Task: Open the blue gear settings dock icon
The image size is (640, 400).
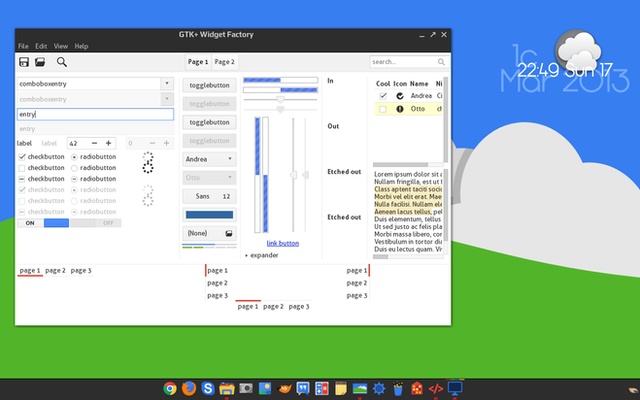Action: coord(379,388)
